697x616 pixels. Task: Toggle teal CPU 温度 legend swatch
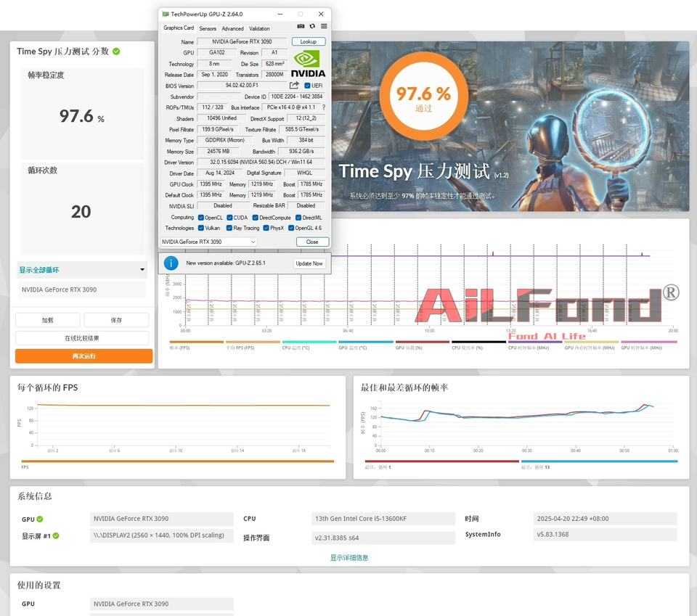(x=309, y=342)
